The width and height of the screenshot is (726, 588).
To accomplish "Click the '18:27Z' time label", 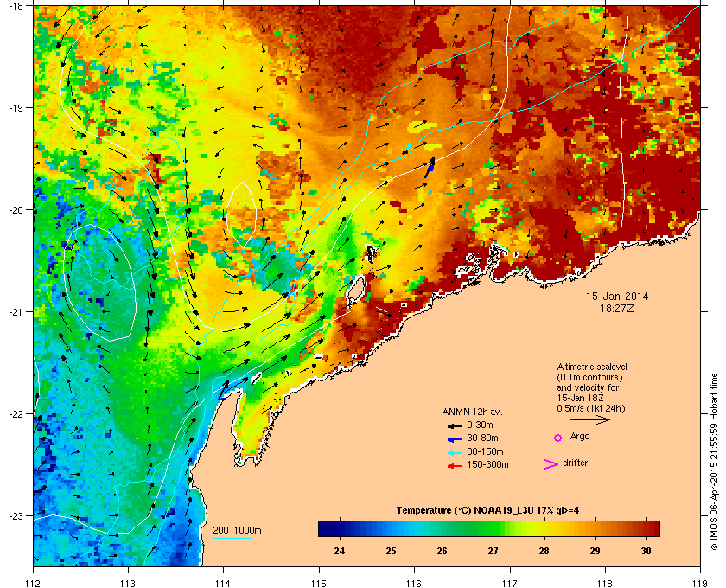I will coord(617,308).
